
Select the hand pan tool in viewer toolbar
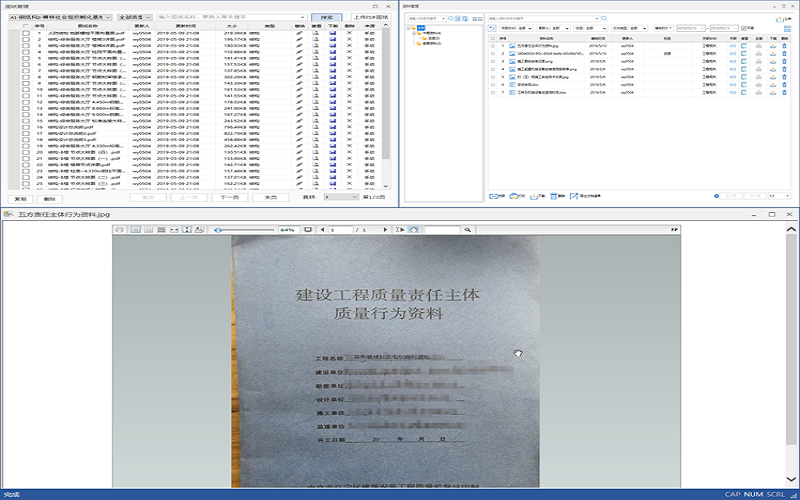coord(413,230)
